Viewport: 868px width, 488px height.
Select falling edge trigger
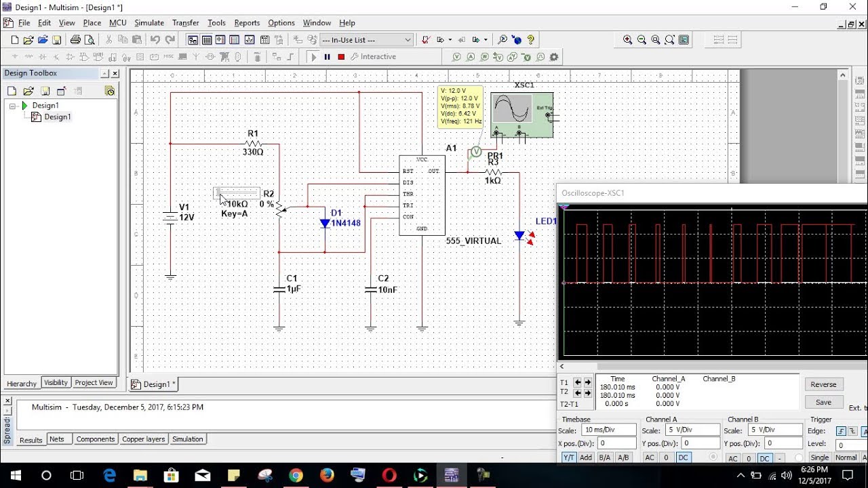853,432
